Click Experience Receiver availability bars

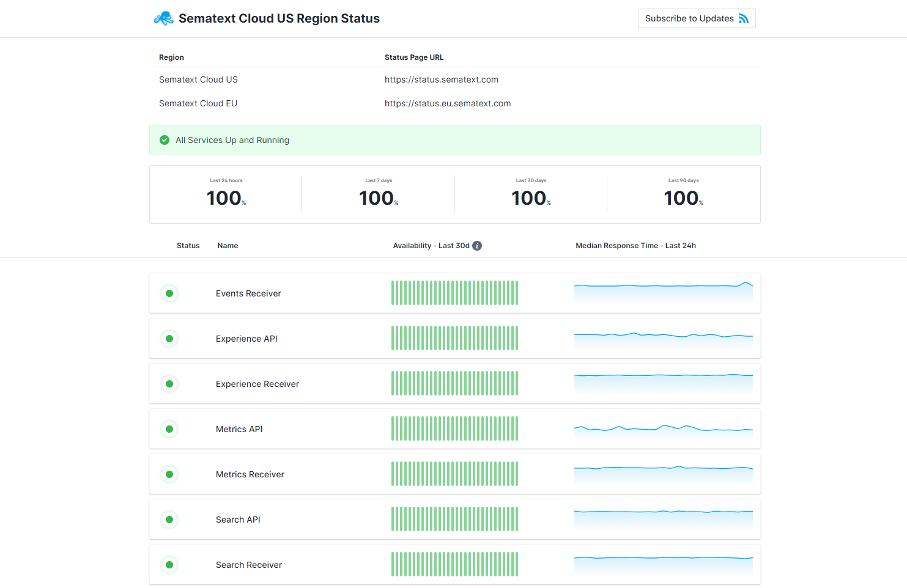pos(454,383)
